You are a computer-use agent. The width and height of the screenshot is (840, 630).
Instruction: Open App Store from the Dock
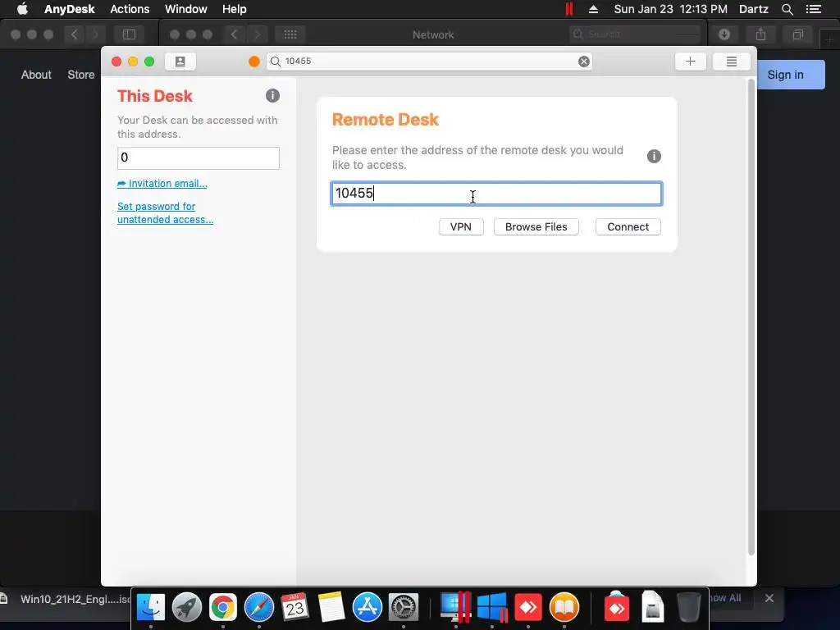pyautogui.click(x=367, y=608)
